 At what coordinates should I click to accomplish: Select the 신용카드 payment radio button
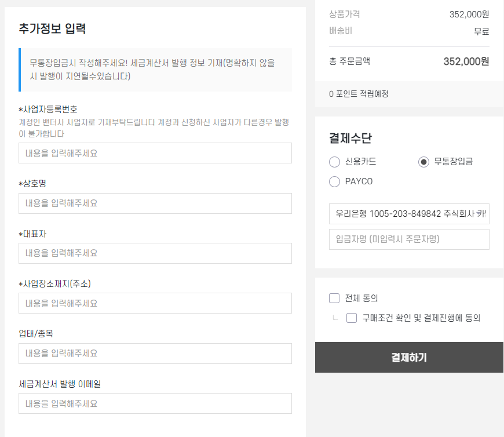[334, 162]
